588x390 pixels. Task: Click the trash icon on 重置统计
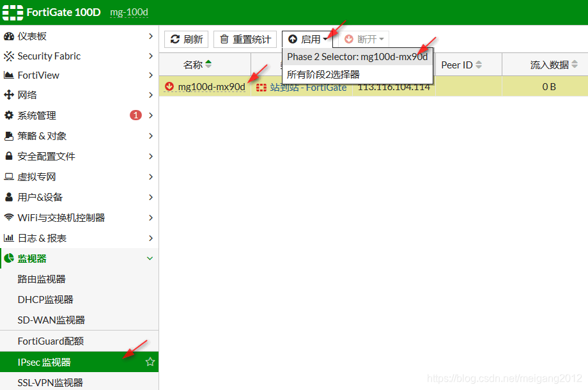(224, 39)
